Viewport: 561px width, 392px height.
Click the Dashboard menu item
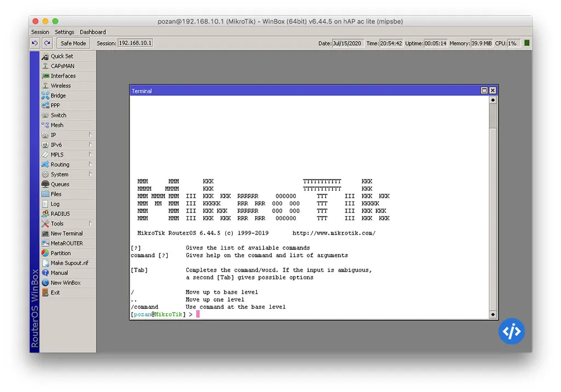point(93,32)
